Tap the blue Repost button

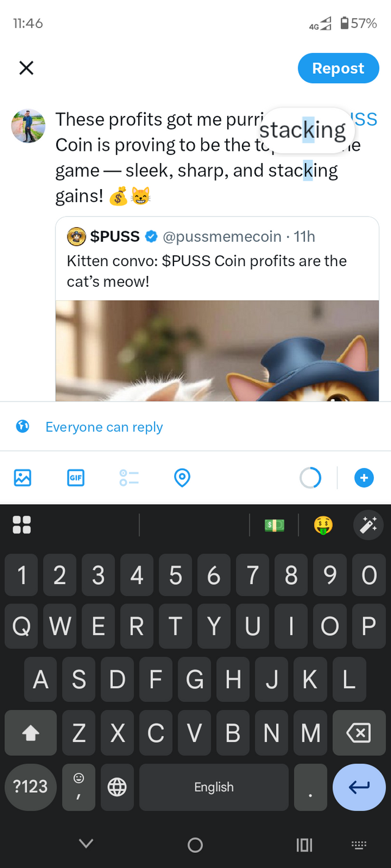point(338,68)
